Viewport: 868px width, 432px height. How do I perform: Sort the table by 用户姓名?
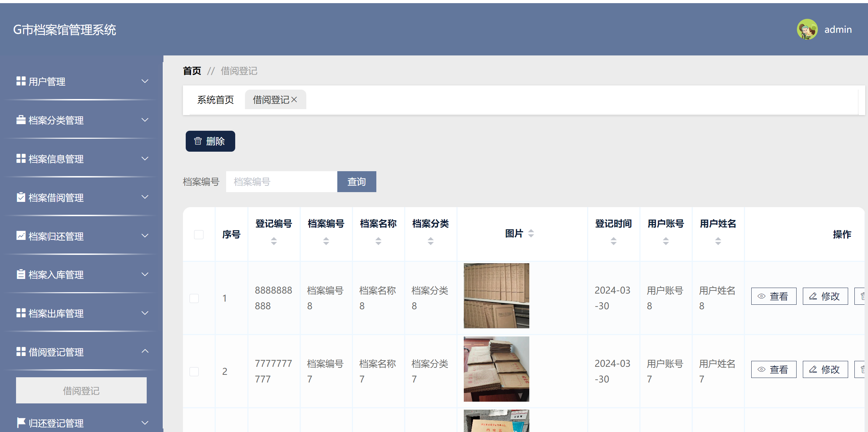pyautogui.click(x=718, y=241)
